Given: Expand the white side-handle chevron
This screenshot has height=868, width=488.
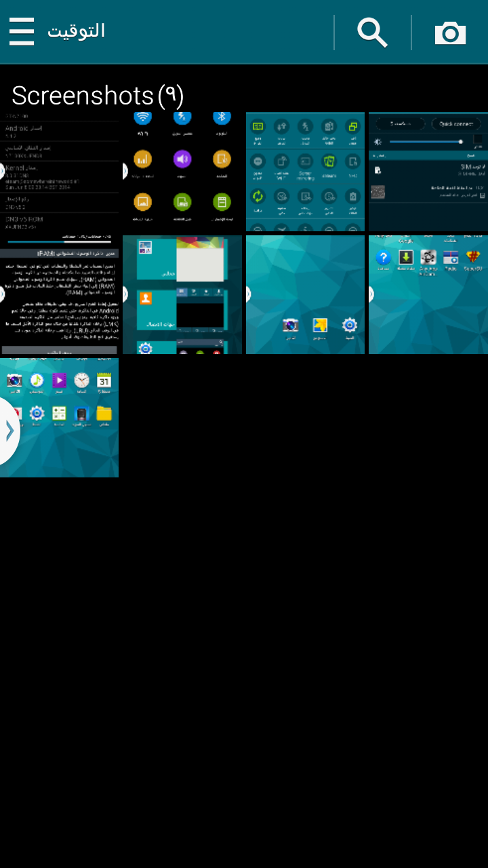Looking at the screenshot, I should 9,431.
